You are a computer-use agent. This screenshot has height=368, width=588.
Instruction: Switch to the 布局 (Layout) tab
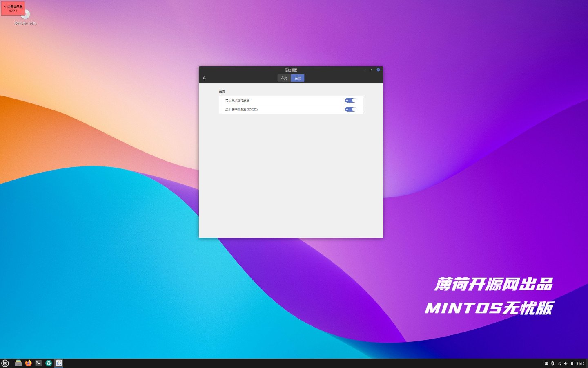coord(284,78)
